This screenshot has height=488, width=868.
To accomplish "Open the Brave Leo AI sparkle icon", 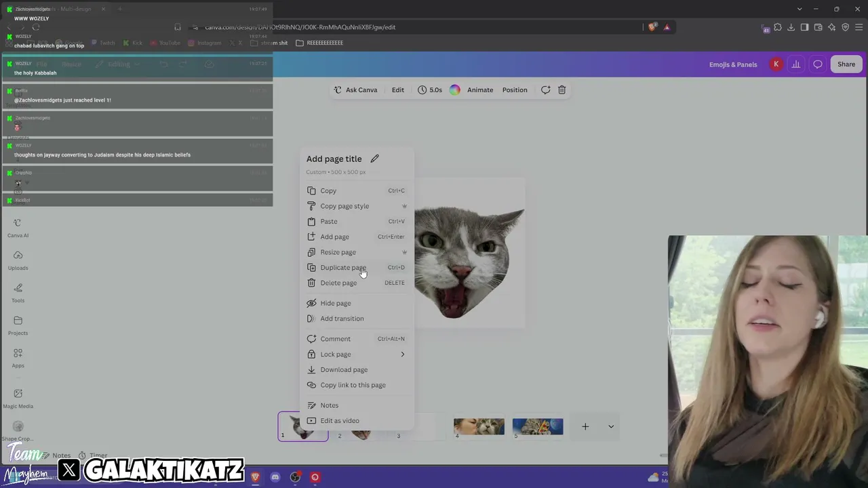I will (831, 27).
